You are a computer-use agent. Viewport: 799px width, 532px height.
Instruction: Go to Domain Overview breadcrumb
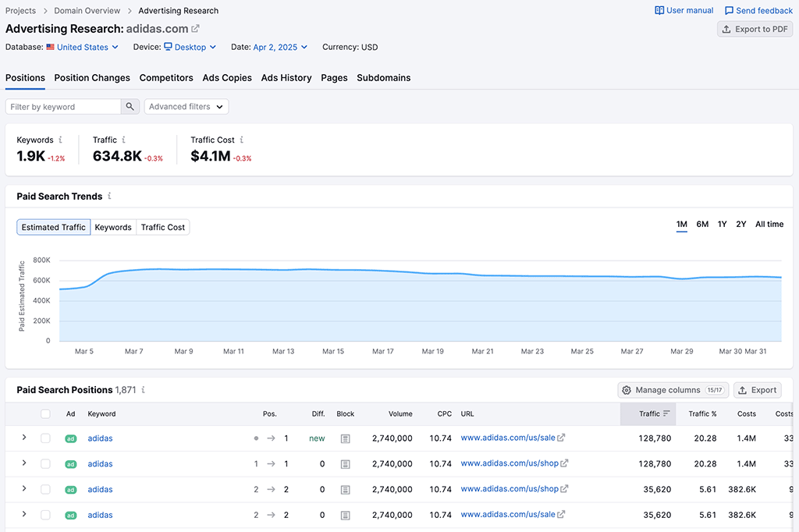coord(87,11)
